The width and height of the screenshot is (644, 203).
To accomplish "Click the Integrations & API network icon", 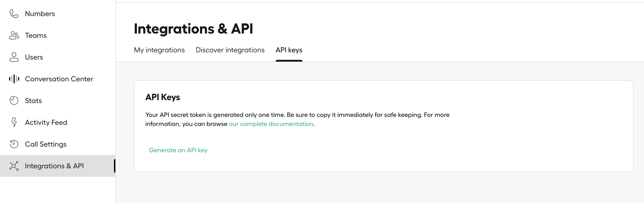I will (x=14, y=166).
